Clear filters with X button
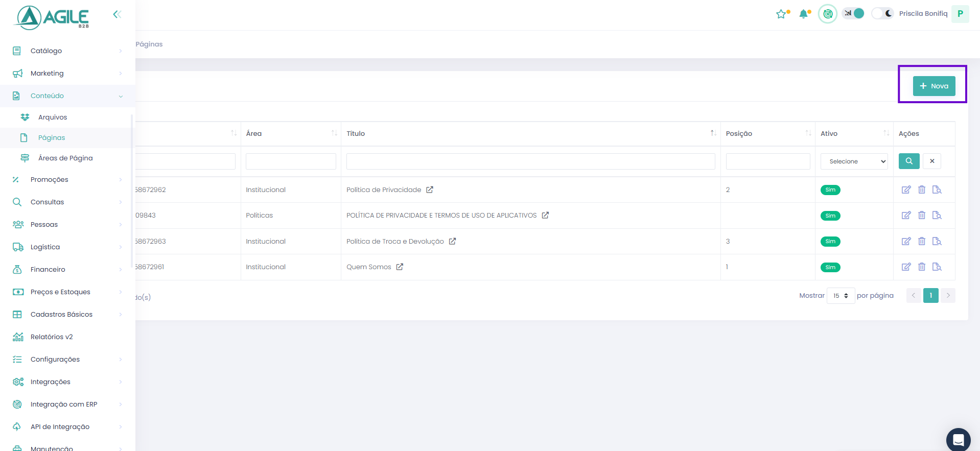Viewport: 980px width, 451px height. [x=932, y=161]
